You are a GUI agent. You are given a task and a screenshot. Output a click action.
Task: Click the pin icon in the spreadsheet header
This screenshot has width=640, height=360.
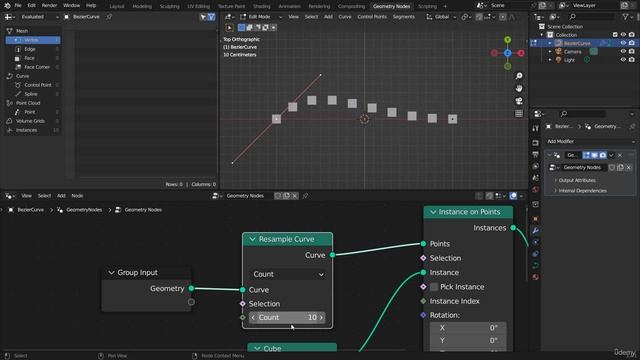click(109, 17)
